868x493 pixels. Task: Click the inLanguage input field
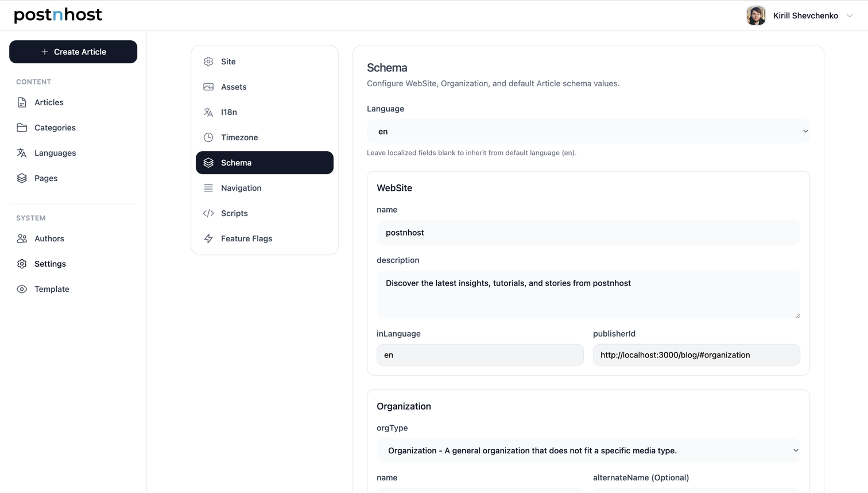(x=480, y=355)
